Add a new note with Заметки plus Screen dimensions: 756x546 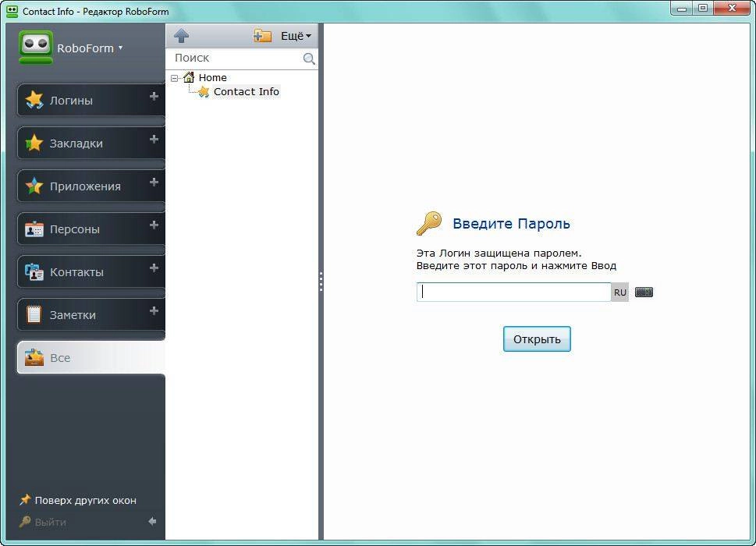[154, 310]
